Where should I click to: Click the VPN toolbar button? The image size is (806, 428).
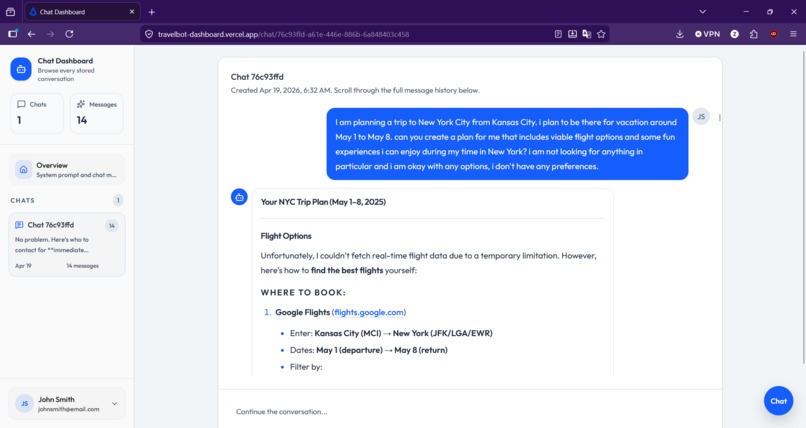pyautogui.click(x=707, y=34)
